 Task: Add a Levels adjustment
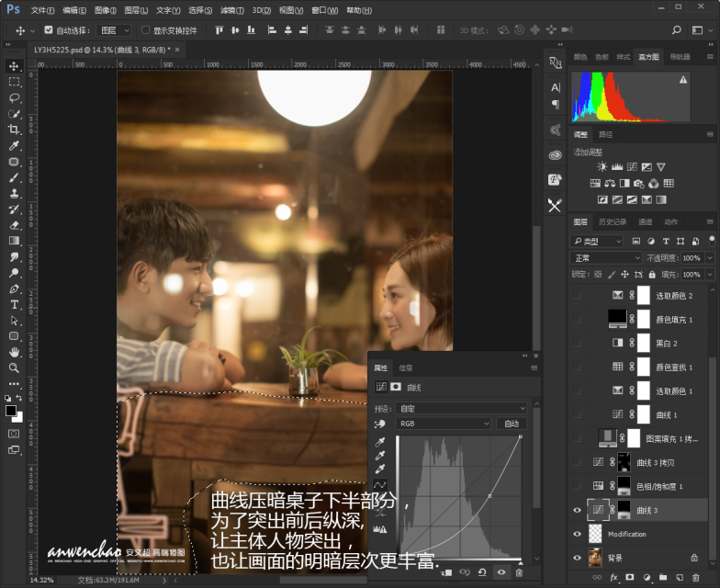click(617, 167)
